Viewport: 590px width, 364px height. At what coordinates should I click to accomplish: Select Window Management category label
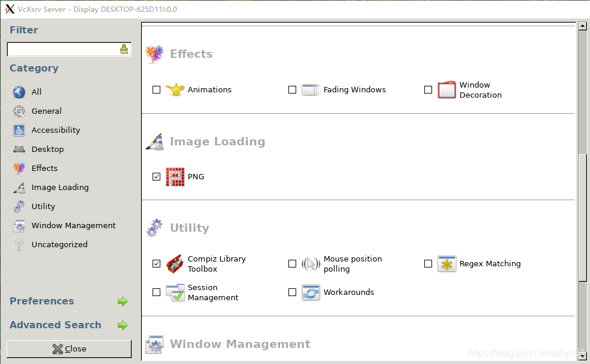(x=74, y=226)
